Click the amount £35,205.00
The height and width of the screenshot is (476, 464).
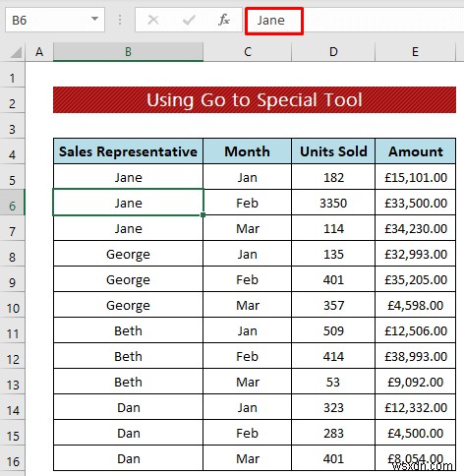point(416,279)
